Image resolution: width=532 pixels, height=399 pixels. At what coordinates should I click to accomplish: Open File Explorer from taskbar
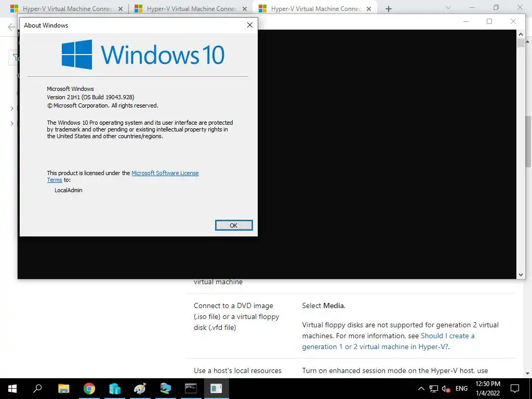tap(63, 389)
